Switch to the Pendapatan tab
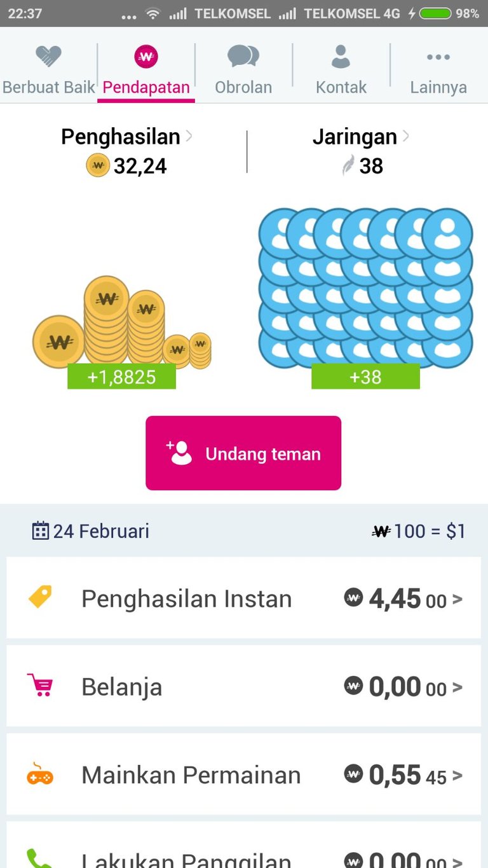Image resolution: width=488 pixels, height=868 pixels. point(146,70)
